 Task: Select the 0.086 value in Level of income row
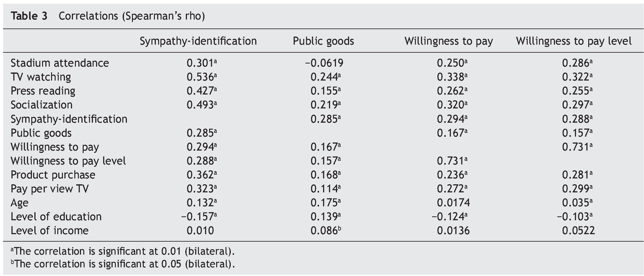(x=324, y=230)
